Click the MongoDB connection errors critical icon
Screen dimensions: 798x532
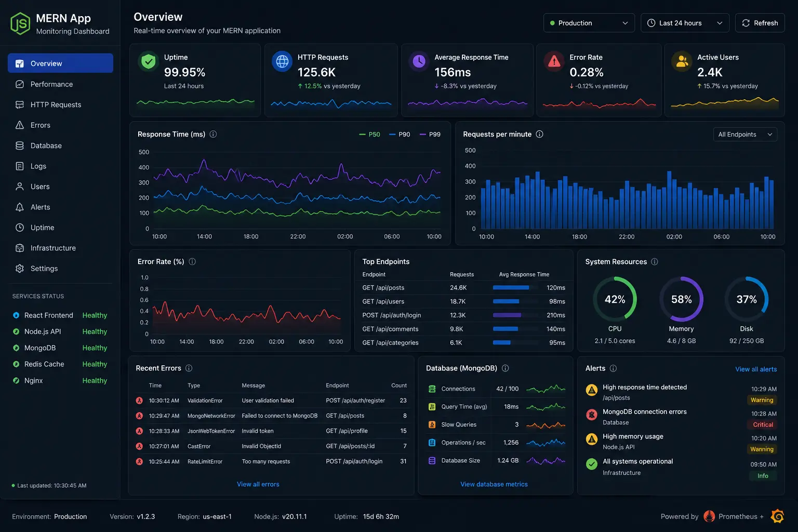[592, 415]
